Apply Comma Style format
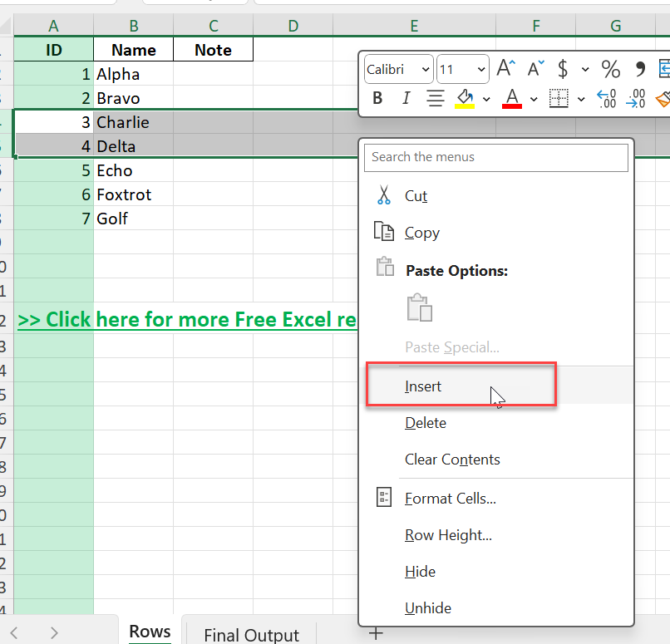Image resolution: width=670 pixels, height=644 pixels. [640, 69]
